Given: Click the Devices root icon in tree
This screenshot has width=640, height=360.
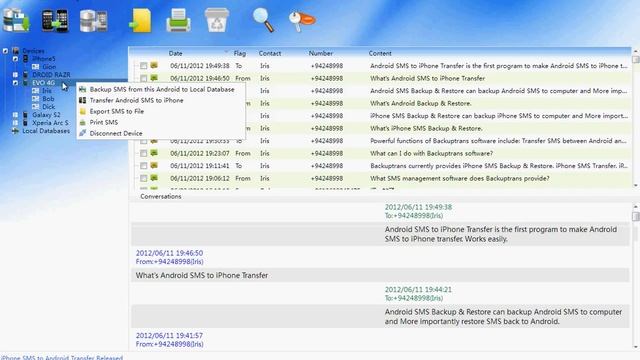Looking at the screenshot, I should click(x=16, y=51).
